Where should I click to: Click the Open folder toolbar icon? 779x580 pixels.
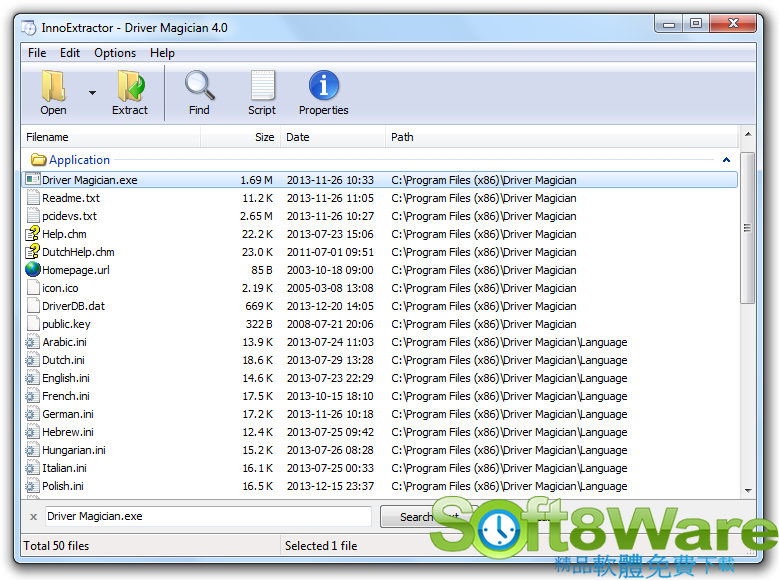(x=53, y=85)
